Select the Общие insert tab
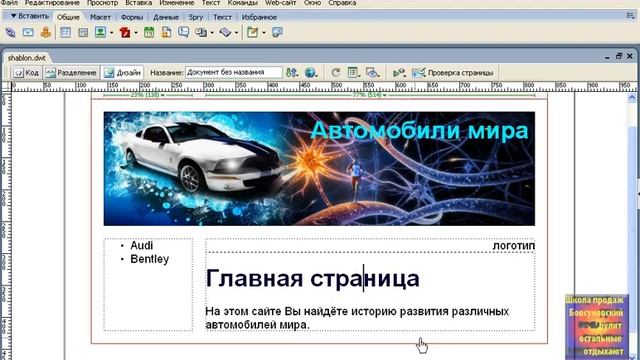Screen dimensions: 640x360 pyautogui.click(x=68, y=17)
